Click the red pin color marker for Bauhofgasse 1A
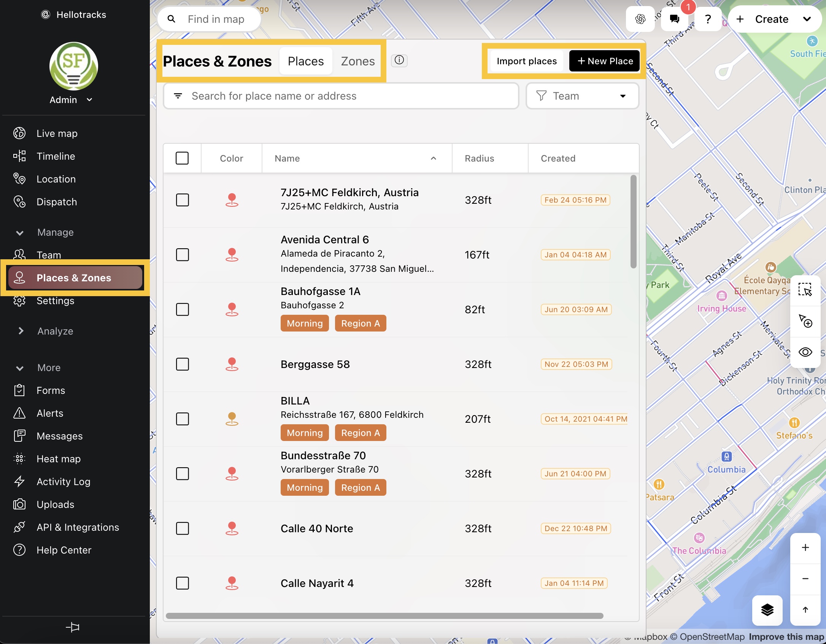 (232, 309)
